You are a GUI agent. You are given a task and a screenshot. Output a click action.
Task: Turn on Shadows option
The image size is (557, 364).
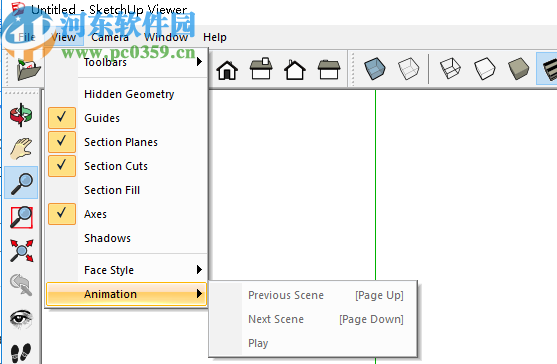126,238
